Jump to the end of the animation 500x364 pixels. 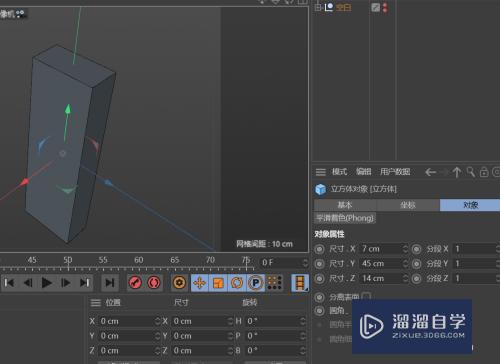[x=85, y=283]
